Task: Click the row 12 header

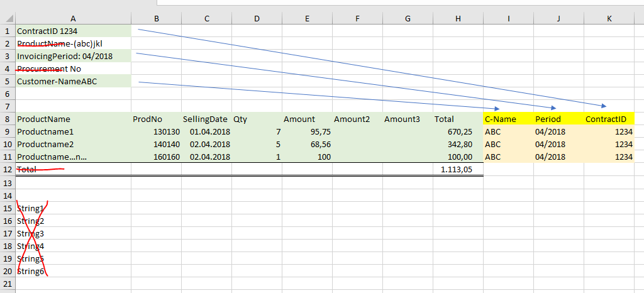Action: (7, 169)
